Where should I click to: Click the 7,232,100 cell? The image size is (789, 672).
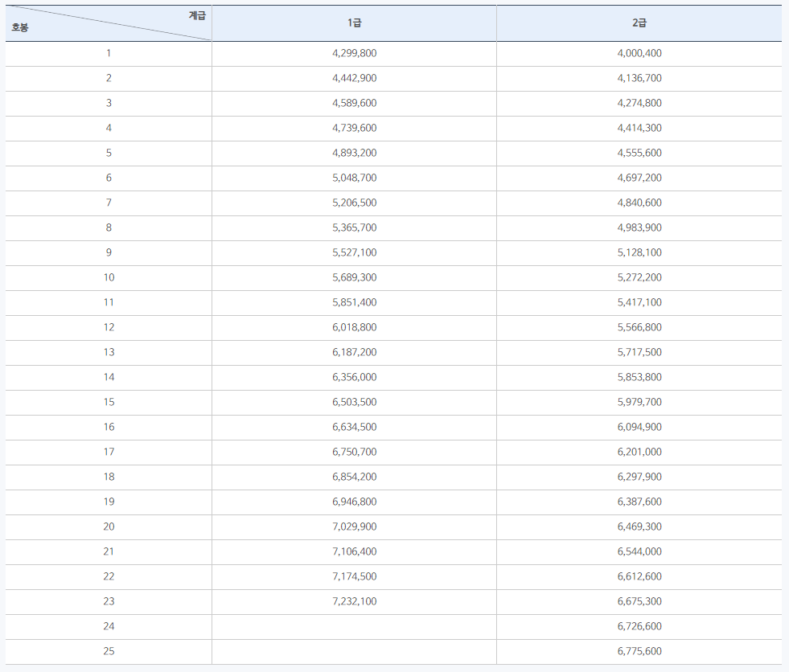tap(354, 601)
